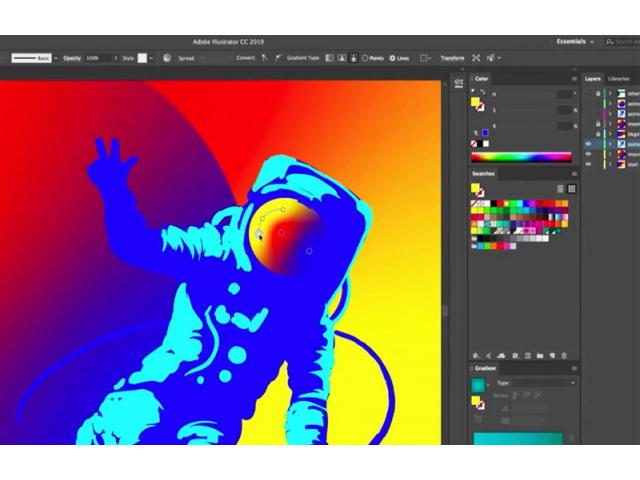The width and height of the screenshot is (640, 480).
Task: Toggle visibility of the highlighted astro layer
Action: [x=588, y=144]
